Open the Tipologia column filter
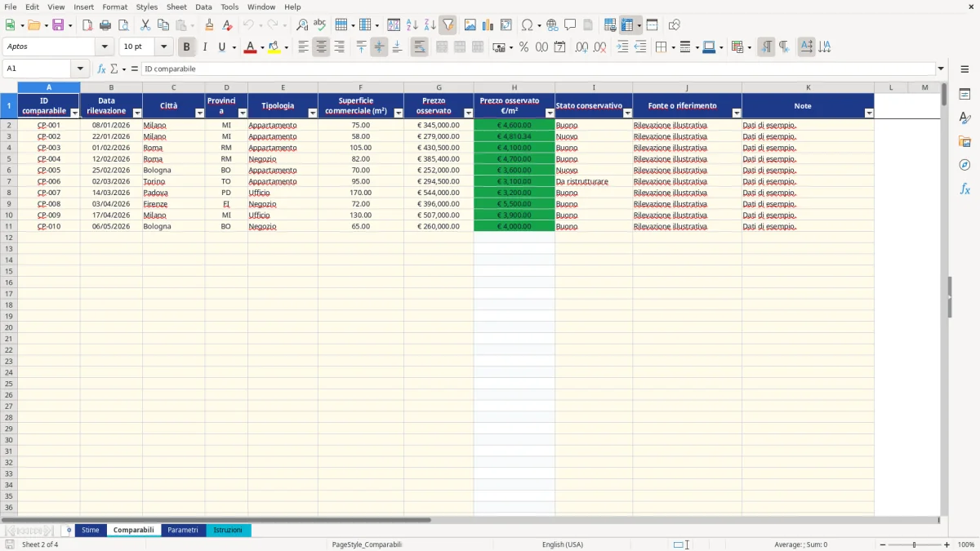 point(312,113)
